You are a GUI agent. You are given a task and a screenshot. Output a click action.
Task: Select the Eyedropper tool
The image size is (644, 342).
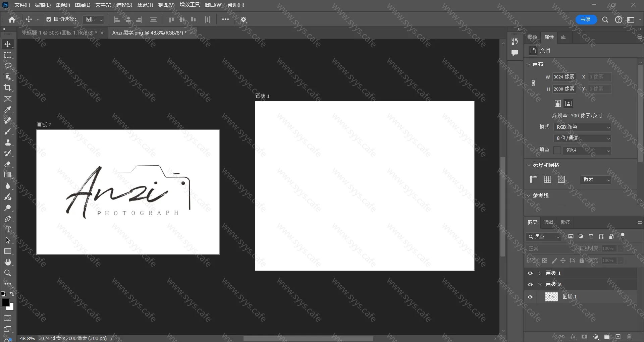(8, 110)
